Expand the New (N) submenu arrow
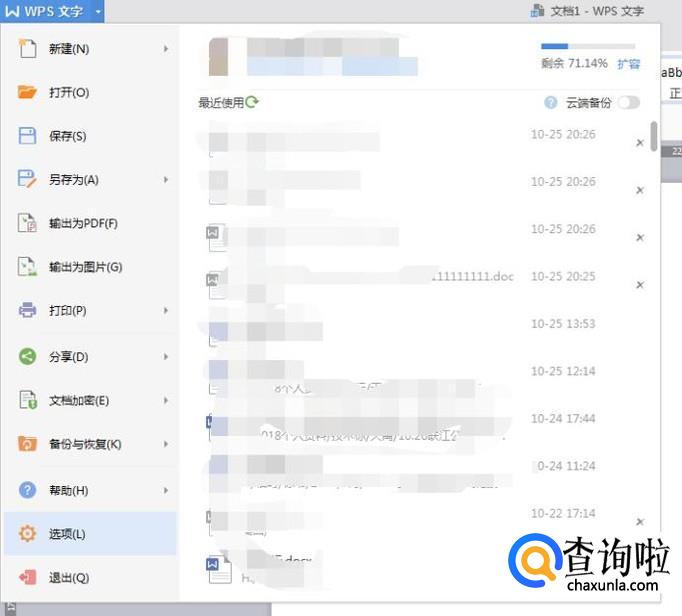 pyautogui.click(x=166, y=49)
